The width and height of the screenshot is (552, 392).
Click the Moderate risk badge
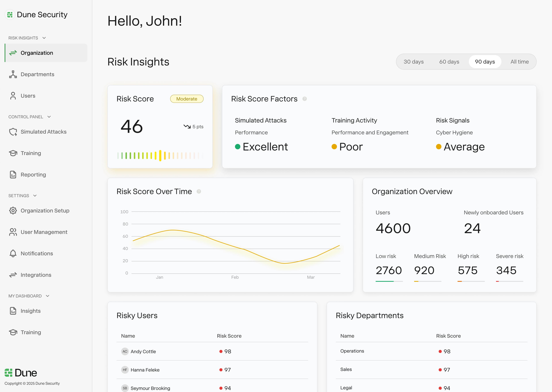click(x=187, y=99)
